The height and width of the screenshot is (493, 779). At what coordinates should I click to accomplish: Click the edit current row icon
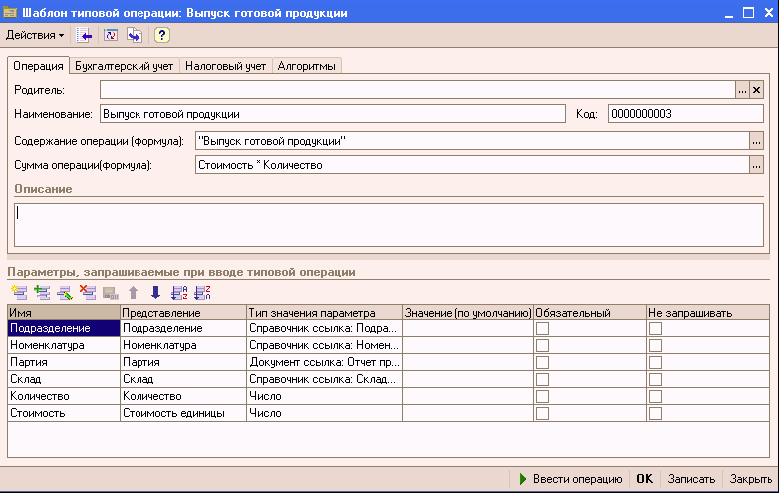[x=63, y=293]
